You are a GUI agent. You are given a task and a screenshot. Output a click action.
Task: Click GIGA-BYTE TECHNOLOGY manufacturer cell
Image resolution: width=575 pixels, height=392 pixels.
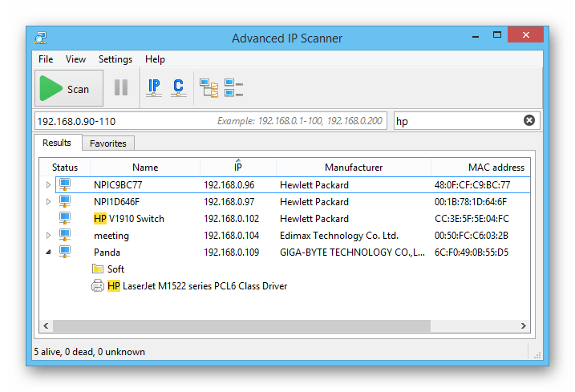point(352,253)
